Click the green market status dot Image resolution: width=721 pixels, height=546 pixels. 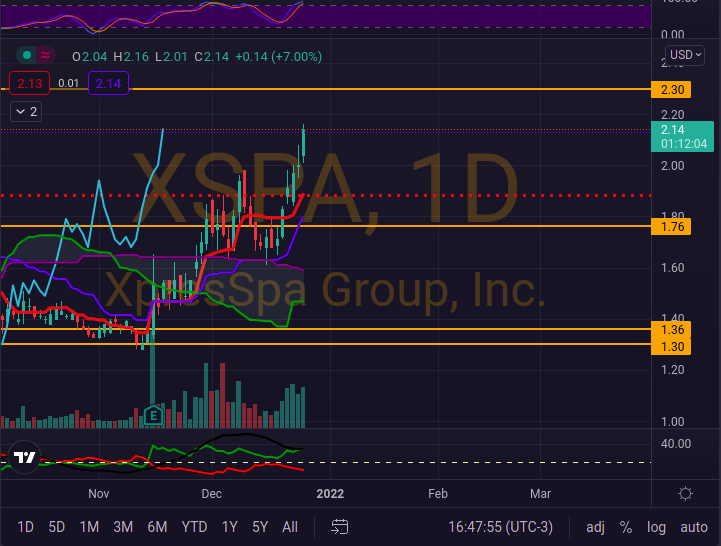coord(27,56)
